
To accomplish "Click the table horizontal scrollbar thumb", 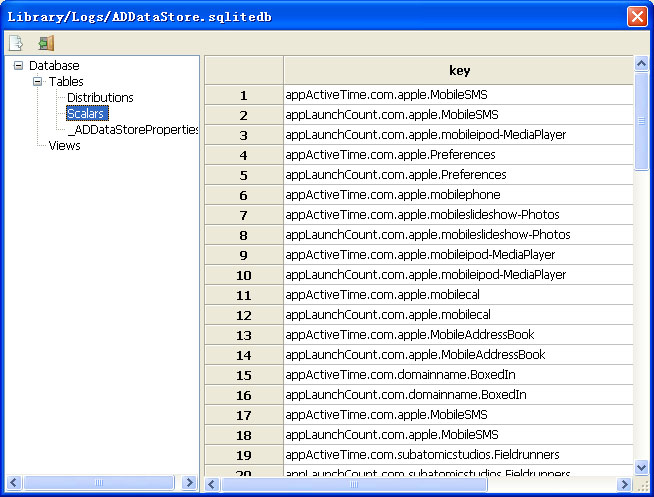I will [x=354, y=484].
